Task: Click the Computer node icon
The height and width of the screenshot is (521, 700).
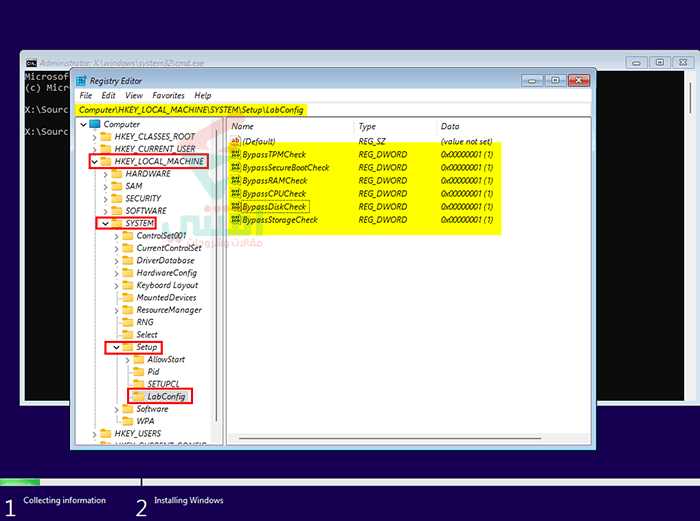Action: pos(95,124)
